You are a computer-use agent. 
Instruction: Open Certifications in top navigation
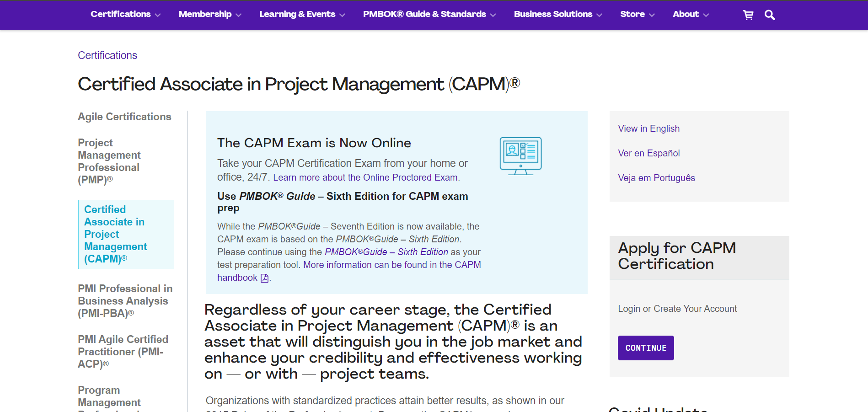(x=121, y=14)
